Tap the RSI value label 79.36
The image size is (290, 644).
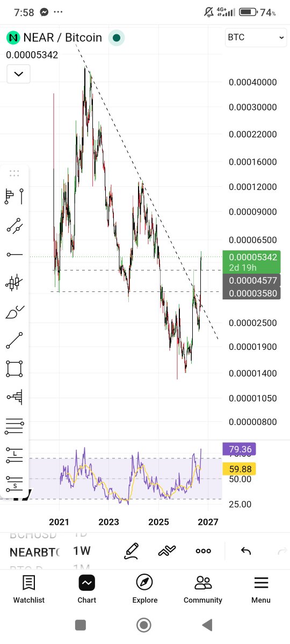(x=239, y=449)
